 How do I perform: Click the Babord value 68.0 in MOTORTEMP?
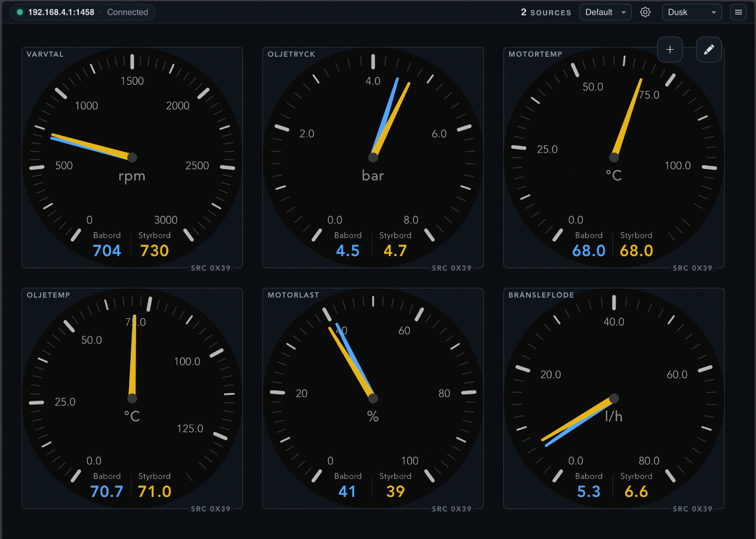click(x=589, y=251)
